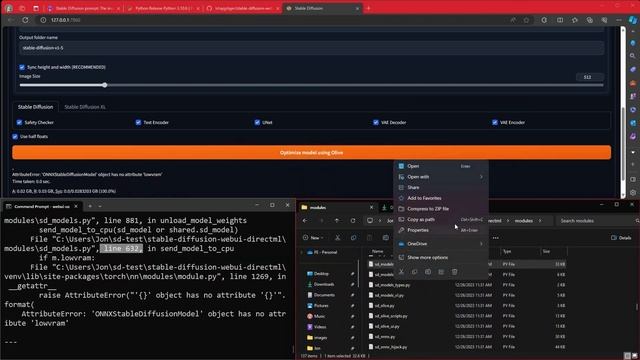Viewport: 640px width, 360px height.
Task: Click the browser refresh icon
Action: tap(25, 20)
